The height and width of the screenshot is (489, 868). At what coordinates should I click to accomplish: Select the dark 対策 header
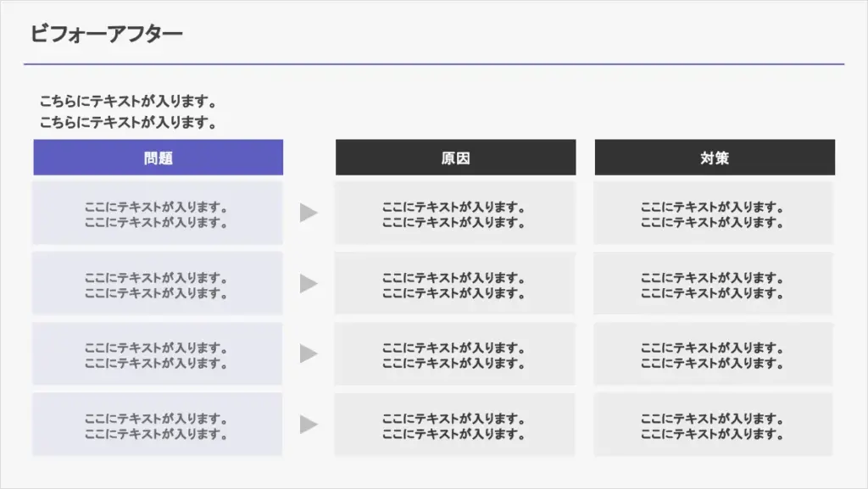point(715,158)
